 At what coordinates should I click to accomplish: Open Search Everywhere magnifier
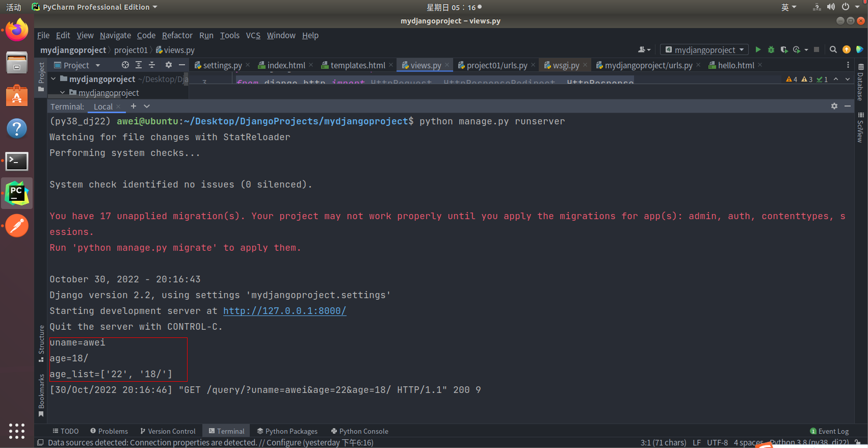pyautogui.click(x=833, y=49)
